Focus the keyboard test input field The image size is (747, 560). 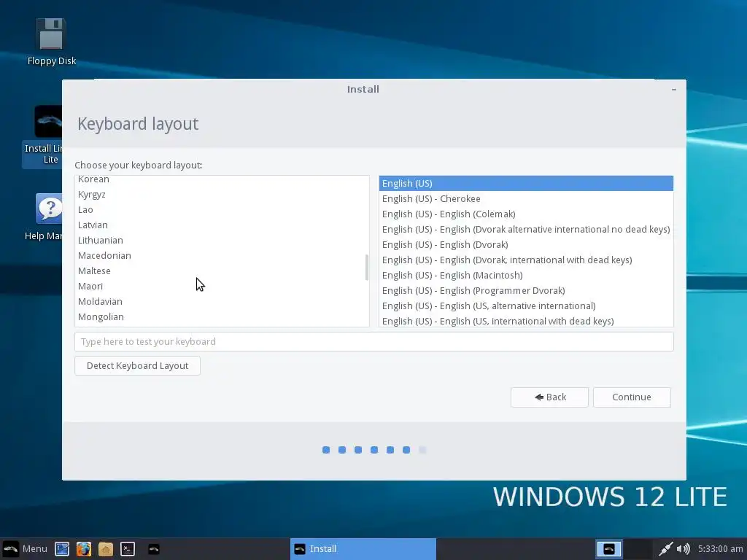(374, 341)
